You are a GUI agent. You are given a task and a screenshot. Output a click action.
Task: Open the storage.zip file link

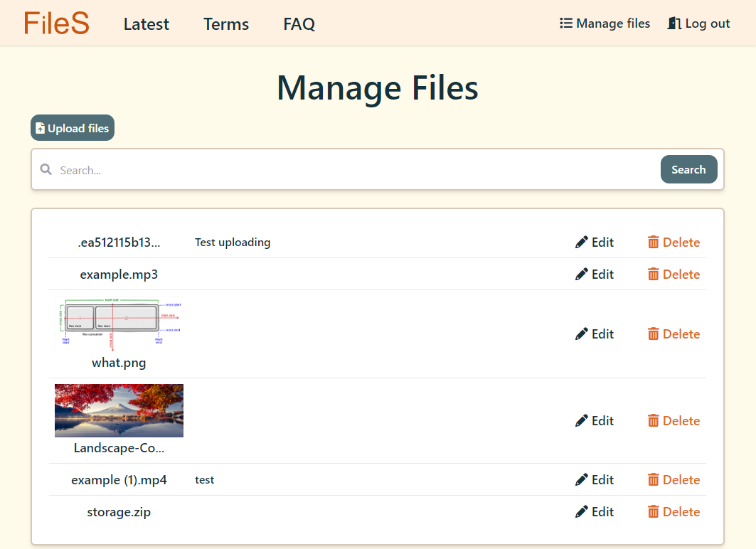118,511
